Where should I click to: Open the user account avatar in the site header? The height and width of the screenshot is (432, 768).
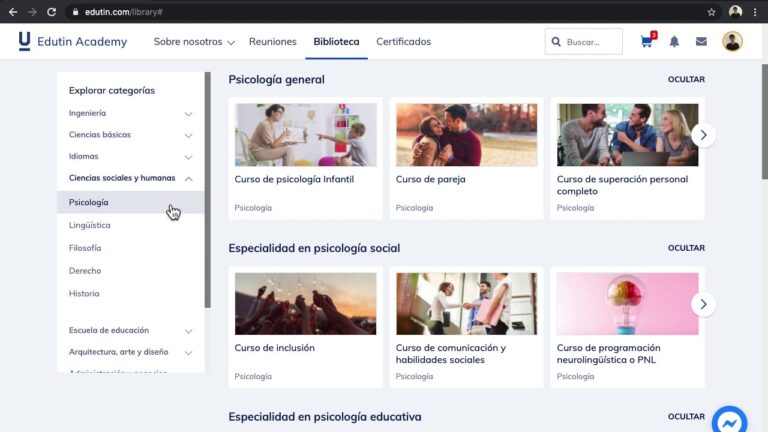point(732,42)
